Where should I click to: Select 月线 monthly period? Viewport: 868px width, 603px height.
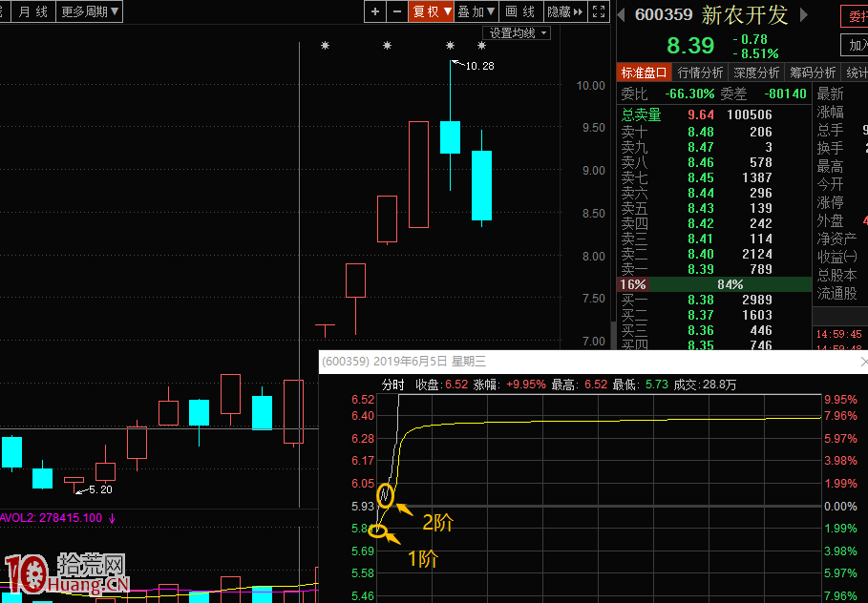tap(33, 11)
